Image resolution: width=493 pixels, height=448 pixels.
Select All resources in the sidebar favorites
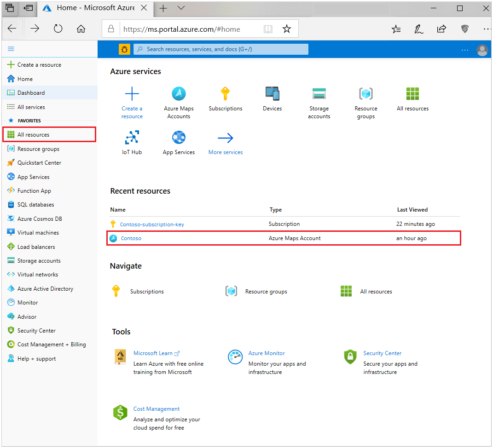coord(49,134)
